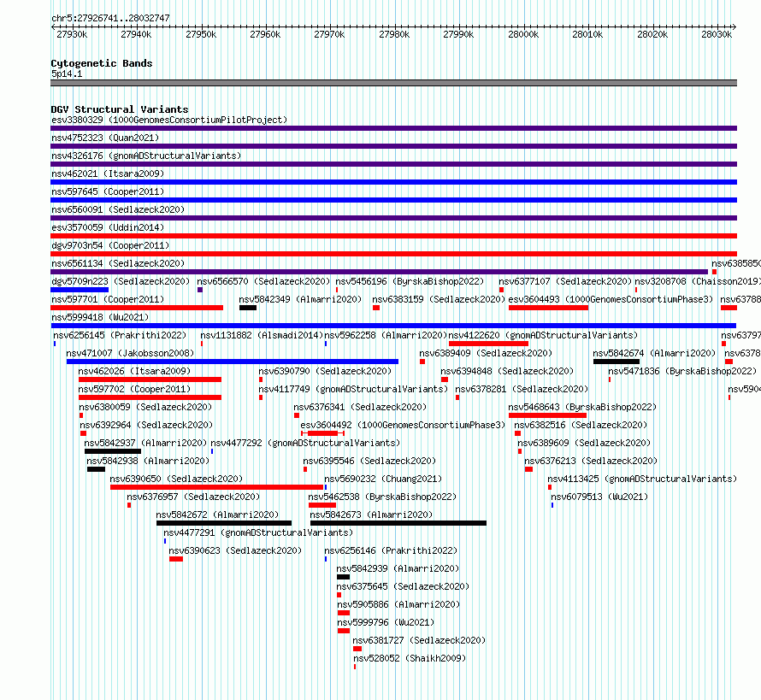761x700 pixels.
Task: Select purple bar beneath nsv6561134
Action: point(379,272)
